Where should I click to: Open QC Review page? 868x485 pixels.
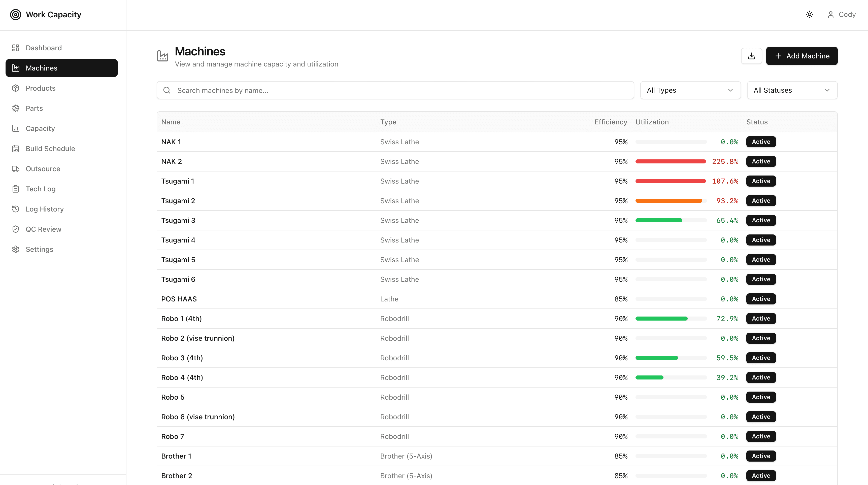pyautogui.click(x=62, y=229)
